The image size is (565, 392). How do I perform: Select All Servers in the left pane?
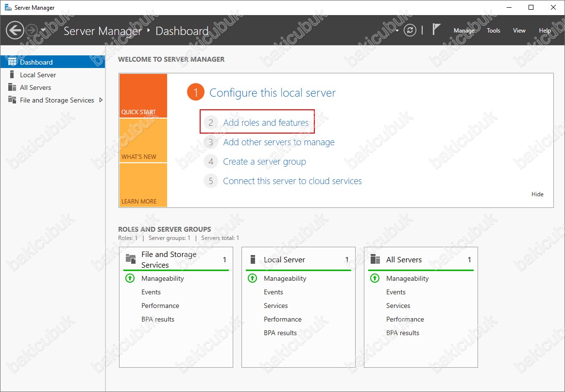pyautogui.click(x=52, y=87)
